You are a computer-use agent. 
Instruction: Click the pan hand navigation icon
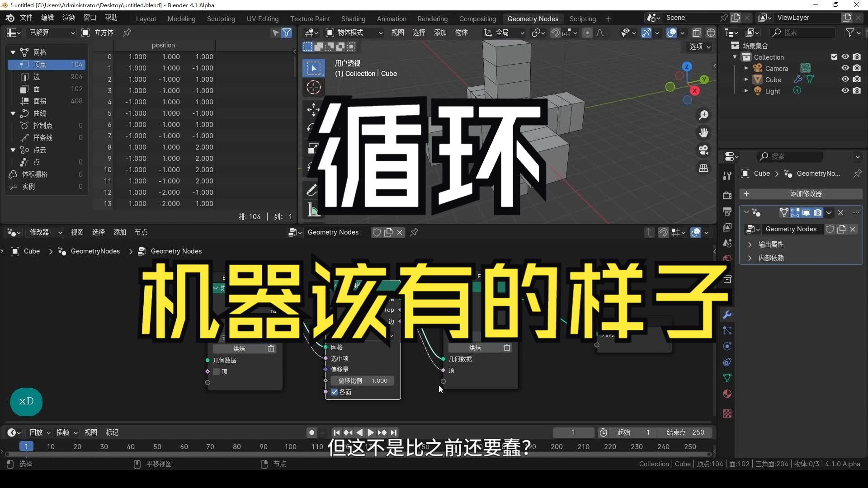703,133
